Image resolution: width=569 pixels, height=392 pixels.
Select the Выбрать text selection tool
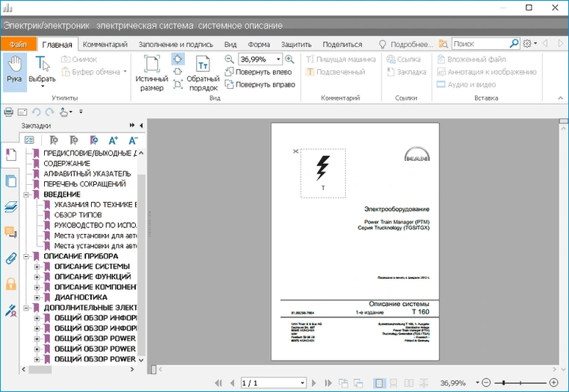[42, 71]
